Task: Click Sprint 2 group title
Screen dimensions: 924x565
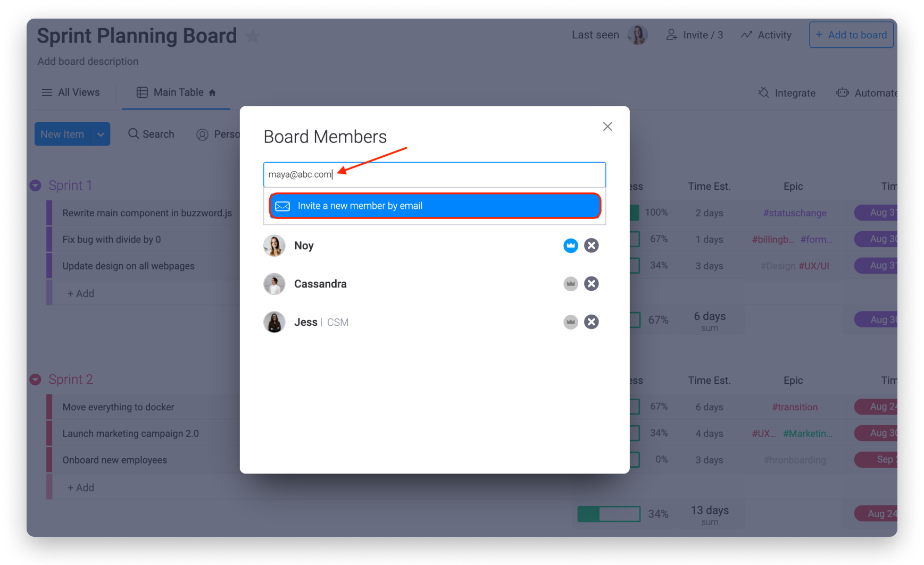Action: pos(71,380)
